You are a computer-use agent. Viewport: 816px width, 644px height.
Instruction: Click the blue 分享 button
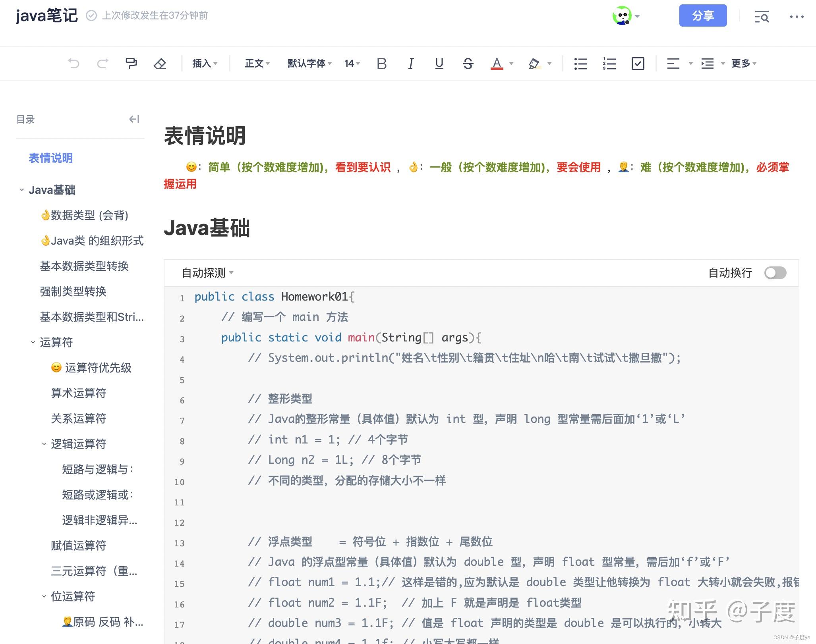click(703, 16)
